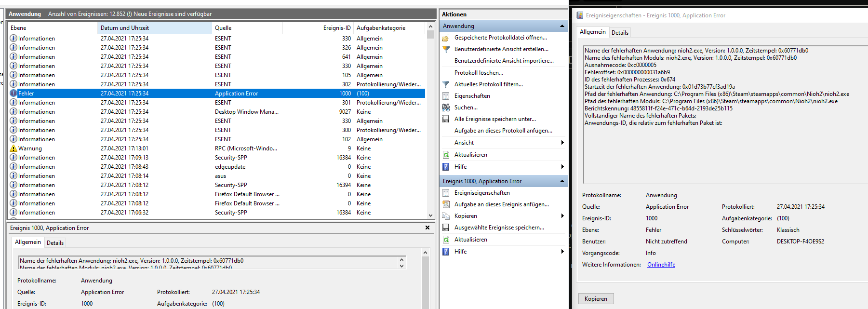Click the help icon in Anwendung section
868x309 pixels.
click(x=446, y=167)
